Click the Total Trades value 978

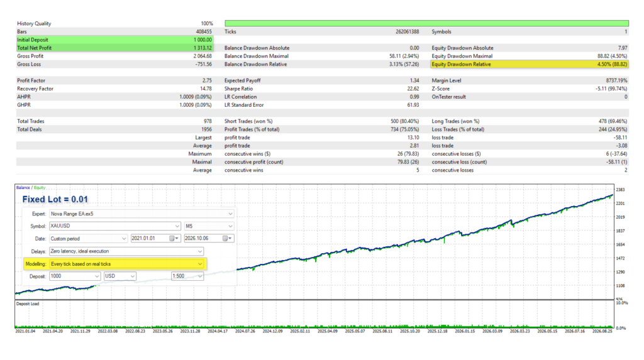point(208,121)
